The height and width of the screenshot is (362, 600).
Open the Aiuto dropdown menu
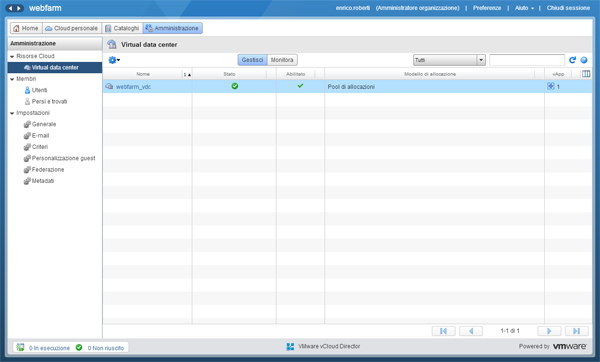(524, 8)
